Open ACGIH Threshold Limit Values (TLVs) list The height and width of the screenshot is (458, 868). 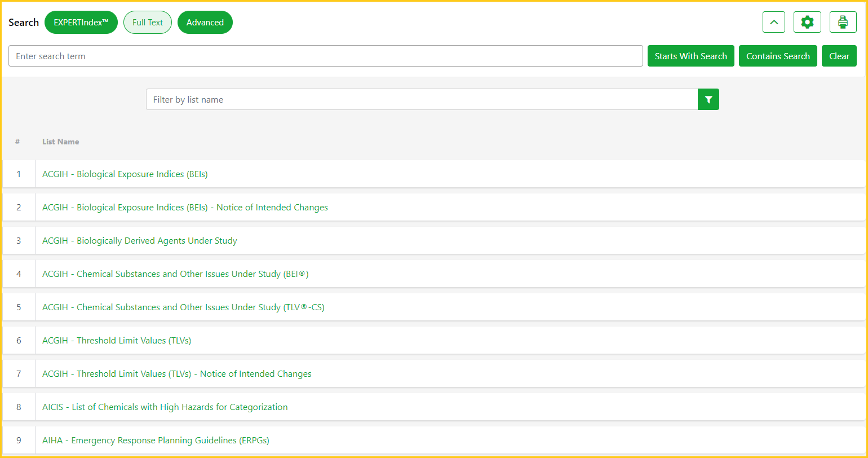(x=117, y=341)
